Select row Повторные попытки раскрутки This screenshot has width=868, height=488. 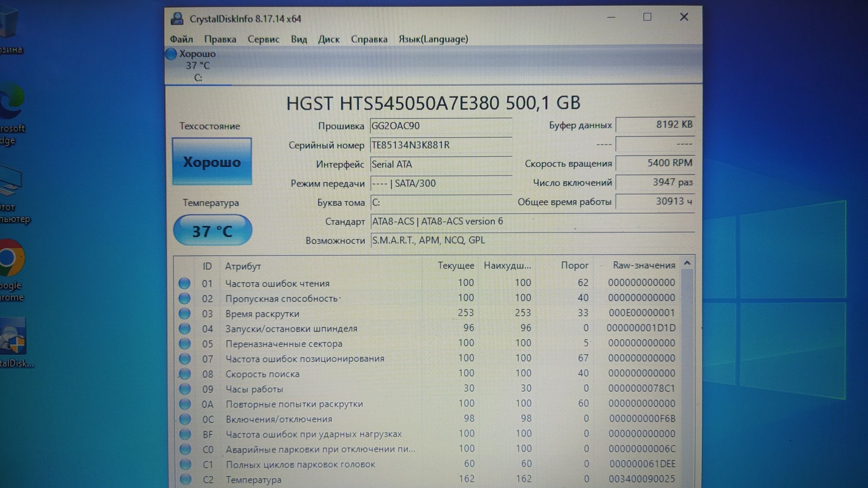pyautogui.click(x=427, y=404)
